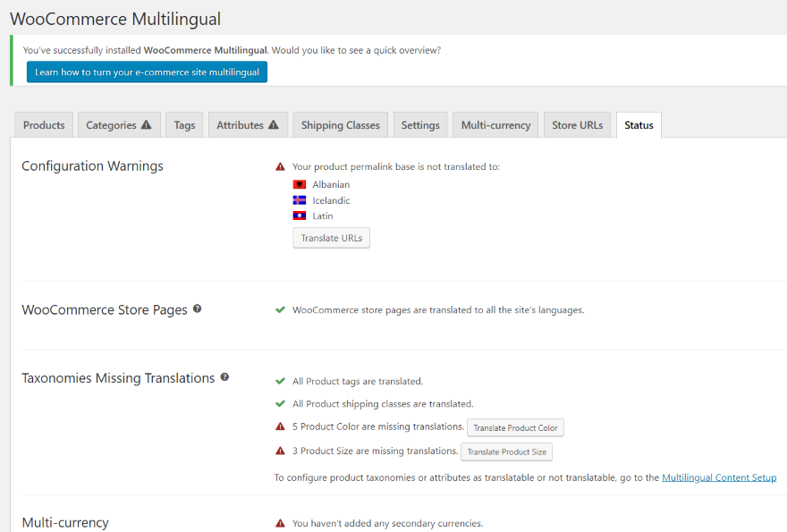Click Translate Product Color button
Viewport: 787px width, 532px height.
(x=515, y=428)
